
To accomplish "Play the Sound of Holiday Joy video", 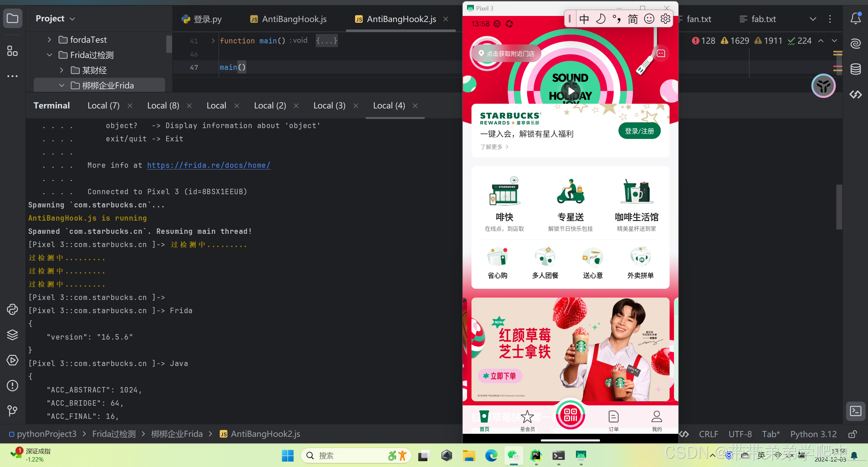I will pos(571,91).
